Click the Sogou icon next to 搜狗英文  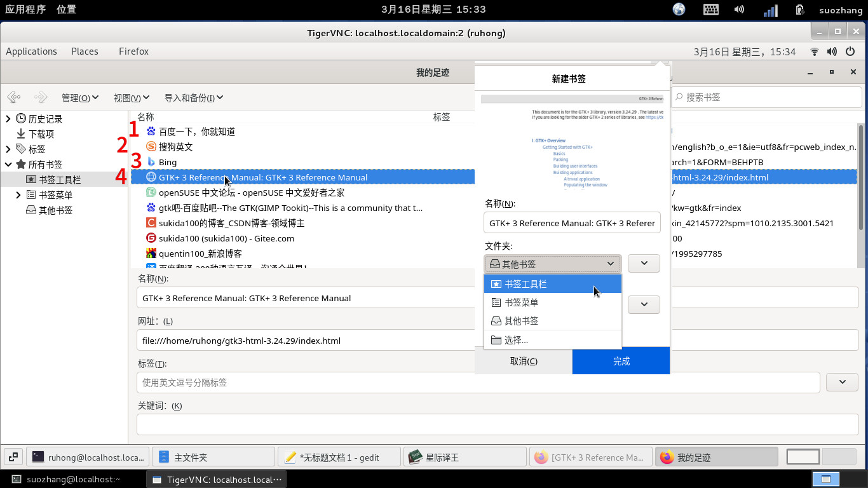(151, 147)
